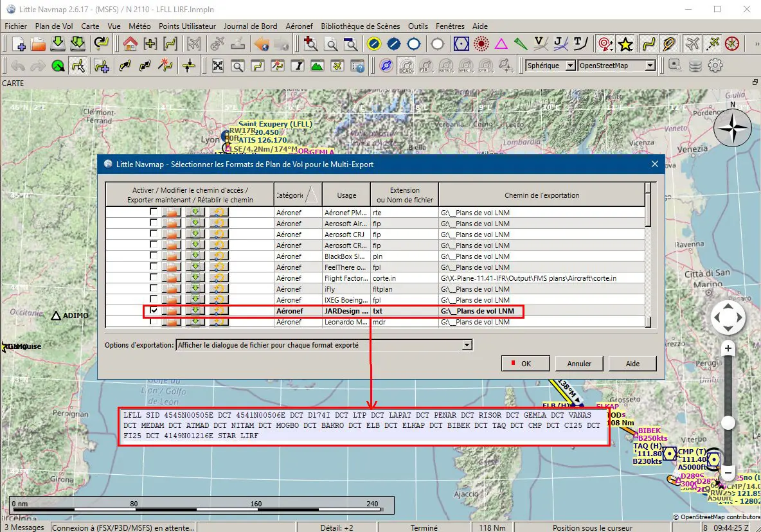Open the SPEC airspace dropdown button
This screenshot has width=761, height=532.
pos(465,66)
